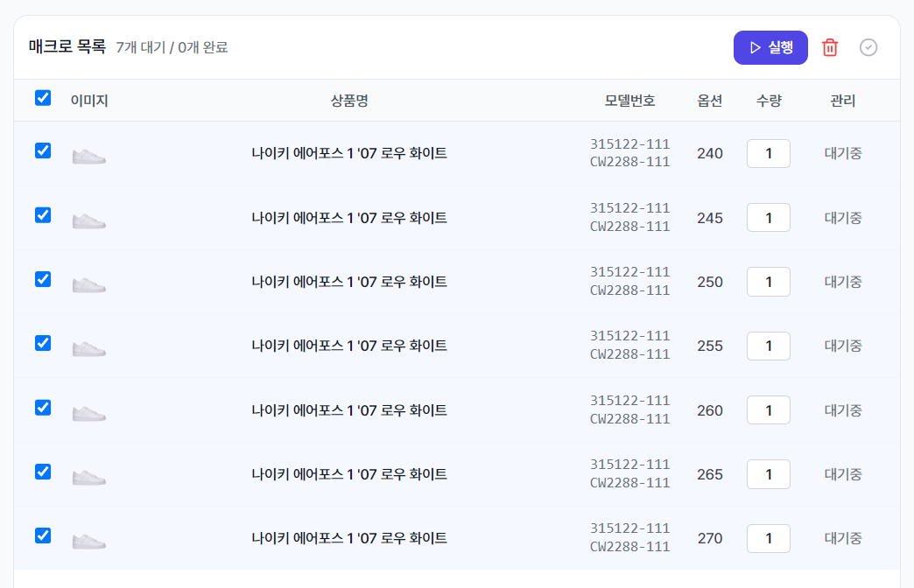The image size is (914, 588).
Task: Run the macro with the 실행 button
Action: (x=770, y=47)
